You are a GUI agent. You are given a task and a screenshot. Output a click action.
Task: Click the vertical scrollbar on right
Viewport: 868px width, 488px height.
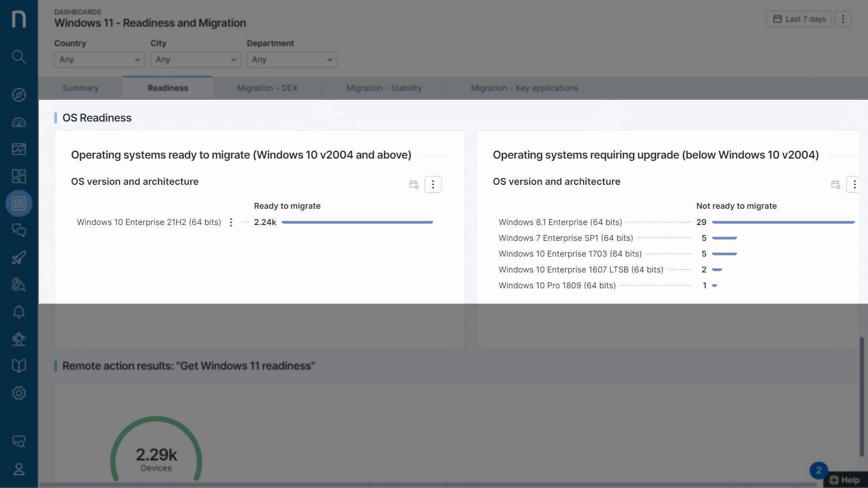click(x=862, y=397)
